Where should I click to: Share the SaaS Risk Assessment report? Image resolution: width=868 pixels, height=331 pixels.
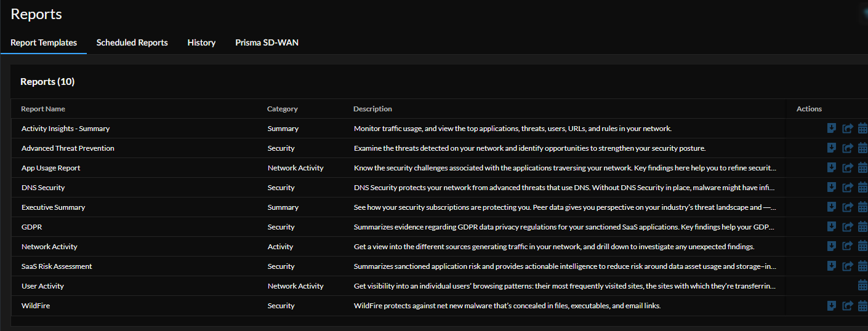tap(847, 266)
